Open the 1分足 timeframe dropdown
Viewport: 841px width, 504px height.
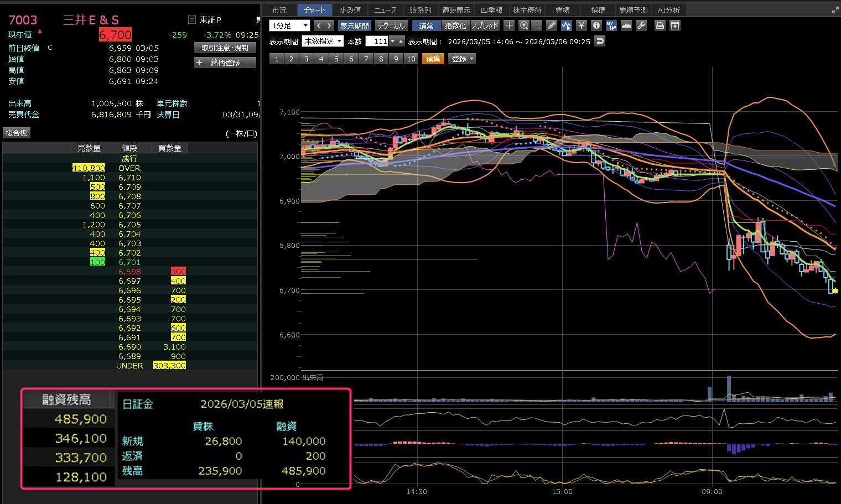point(289,25)
